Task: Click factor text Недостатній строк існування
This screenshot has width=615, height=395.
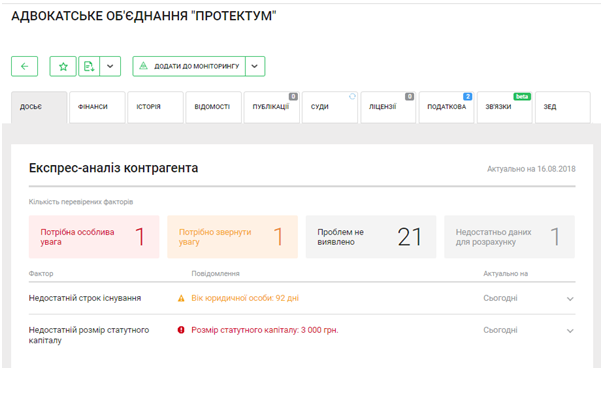Action: (x=85, y=298)
